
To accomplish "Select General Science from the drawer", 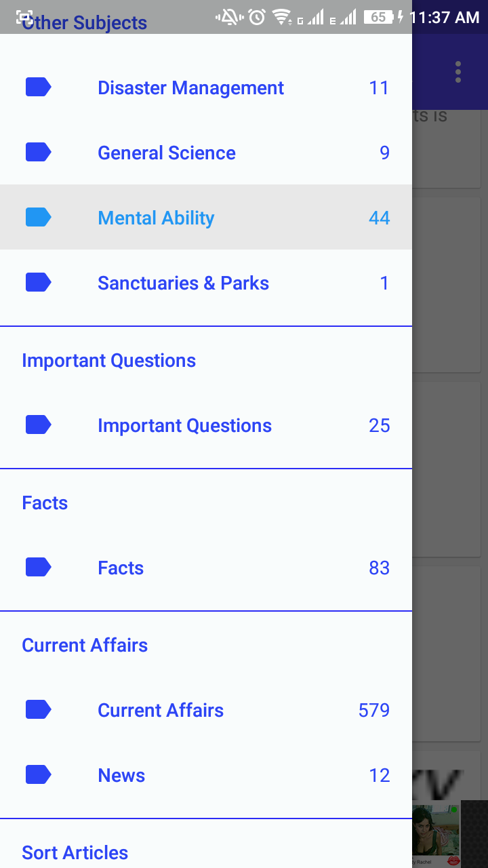I will pyautogui.click(x=206, y=153).
